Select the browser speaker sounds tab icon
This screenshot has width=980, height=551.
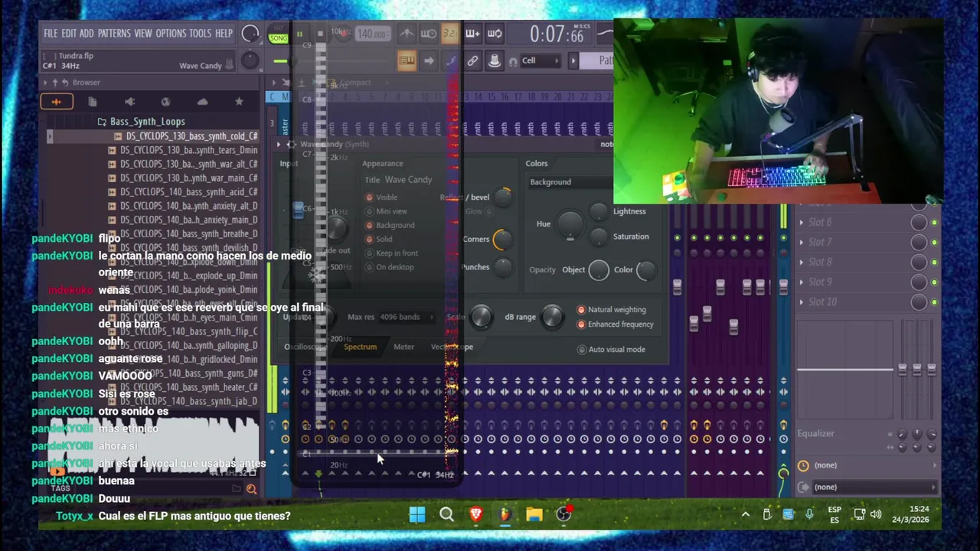pyautogui.click(x=129, y=101)
